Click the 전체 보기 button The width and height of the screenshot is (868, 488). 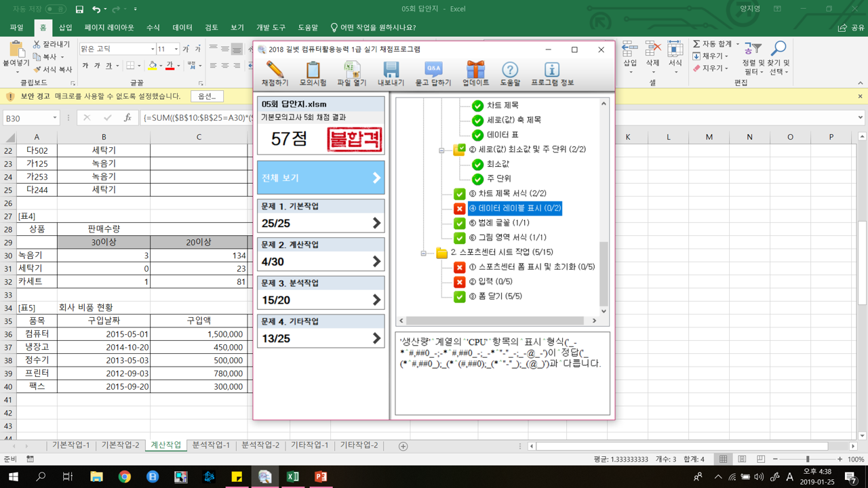321,178
